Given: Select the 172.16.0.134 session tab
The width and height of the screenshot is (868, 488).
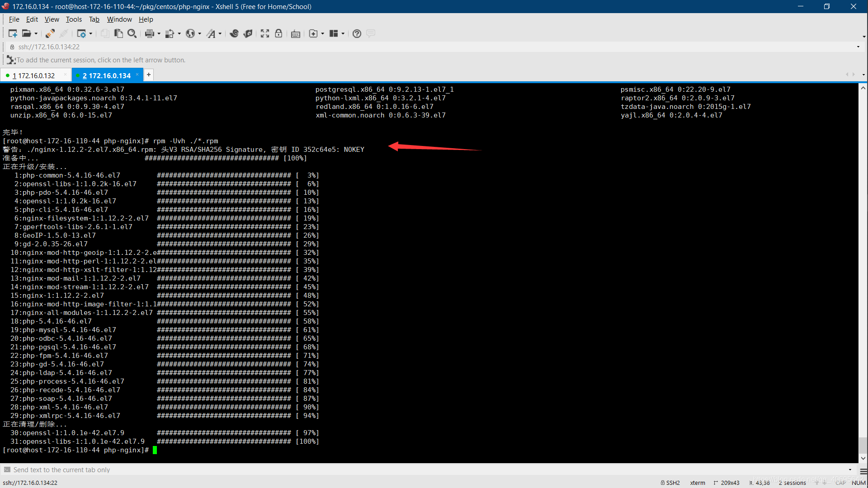Looking at the screenshot, I should 106,75.
